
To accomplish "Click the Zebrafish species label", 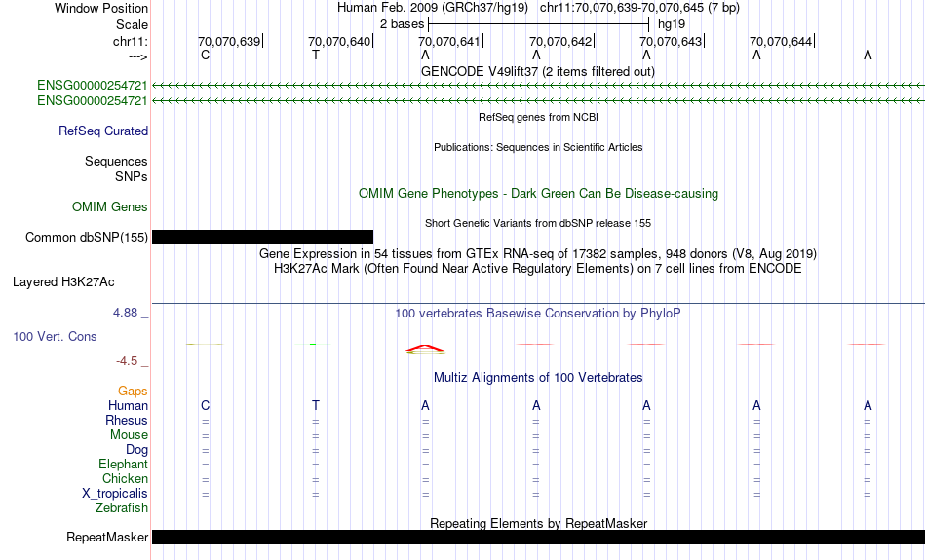I will click(122, 508).
